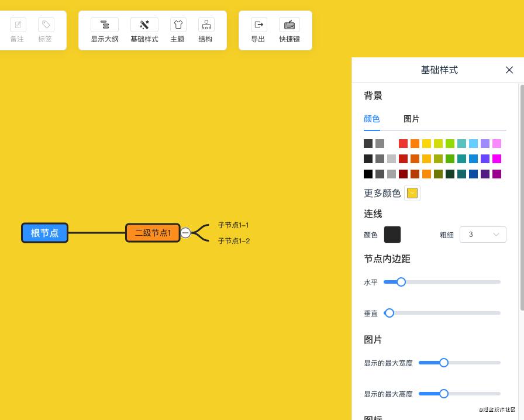Switch to the 图片 background tab
This screenshot has height=420, width=524.
click(x=412, y=119)
